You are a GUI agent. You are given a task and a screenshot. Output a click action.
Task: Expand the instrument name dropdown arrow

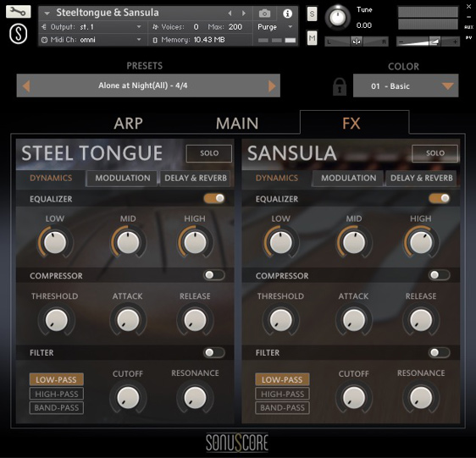(x=47, y=14)
